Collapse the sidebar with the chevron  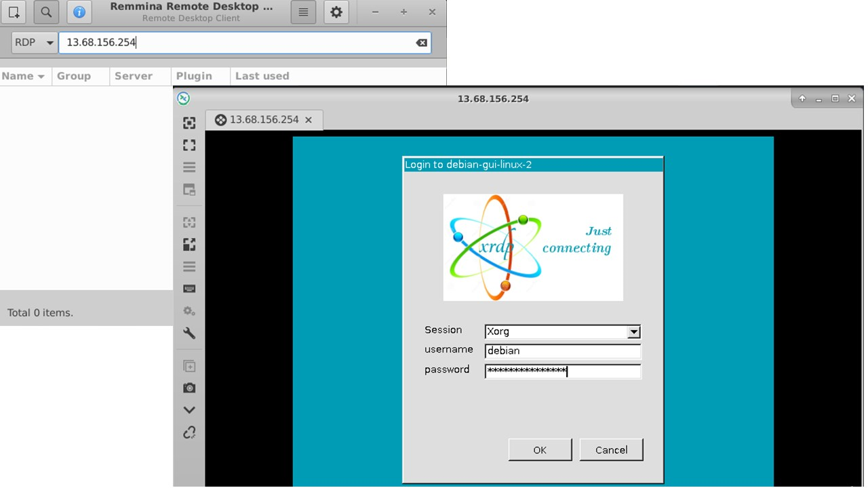point(189,409)
